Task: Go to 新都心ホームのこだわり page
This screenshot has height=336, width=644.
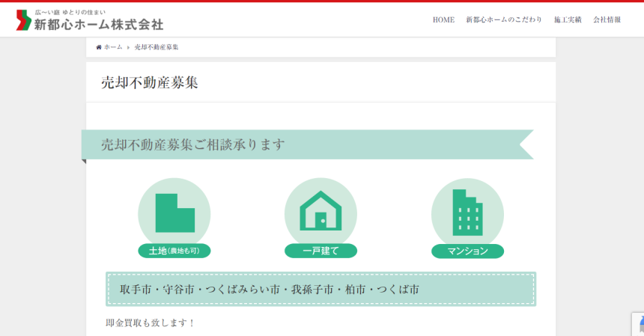Action: coord(504,19)
